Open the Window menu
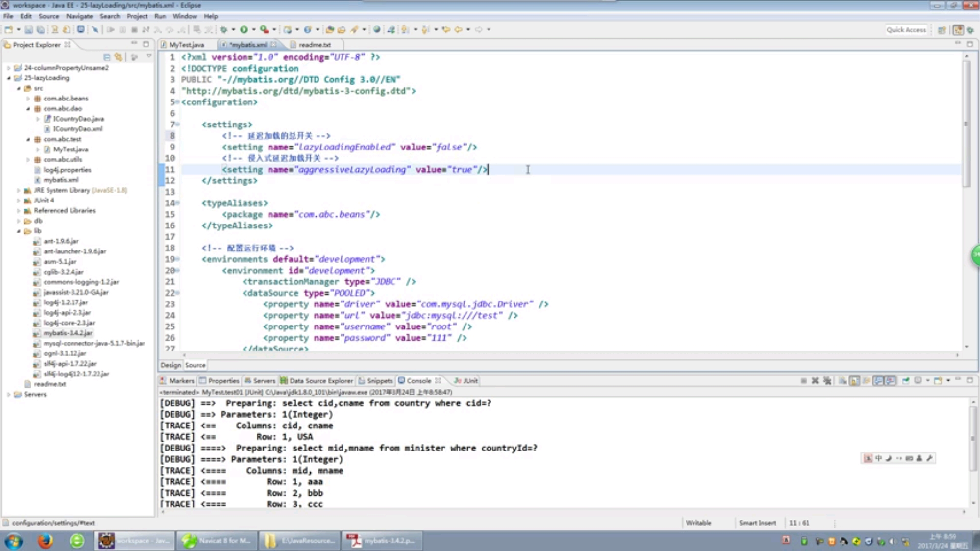The width and height of the screenshot is (980, 551). coord(185,16)
